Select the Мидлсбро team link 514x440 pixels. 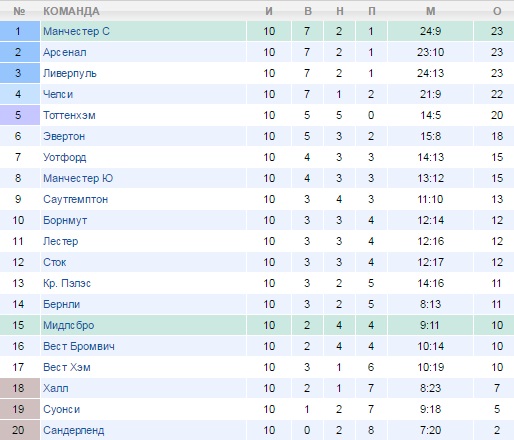coord(69,325)
